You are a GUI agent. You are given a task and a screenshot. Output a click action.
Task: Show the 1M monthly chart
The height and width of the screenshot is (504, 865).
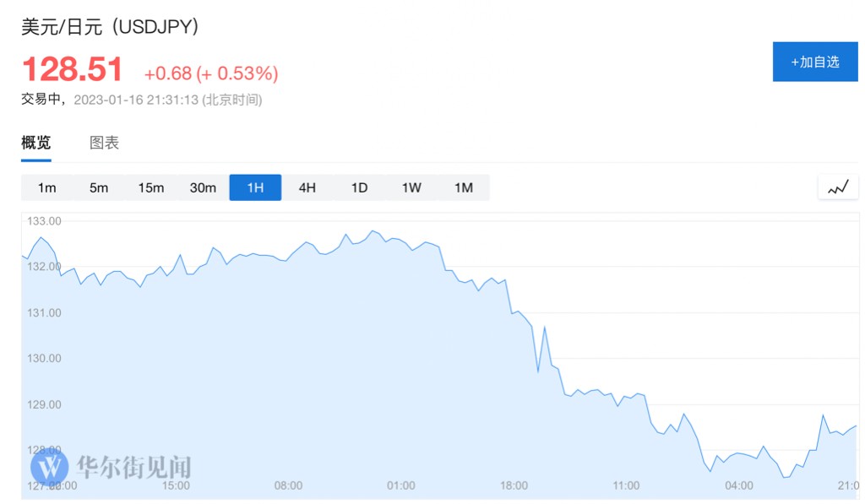click(x=464, y=187)
